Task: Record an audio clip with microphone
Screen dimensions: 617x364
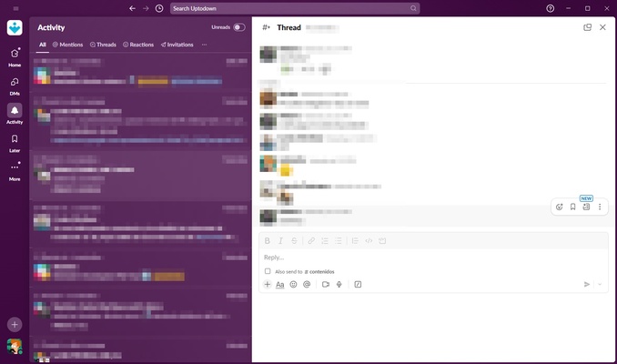Action: tap(339, 284)
